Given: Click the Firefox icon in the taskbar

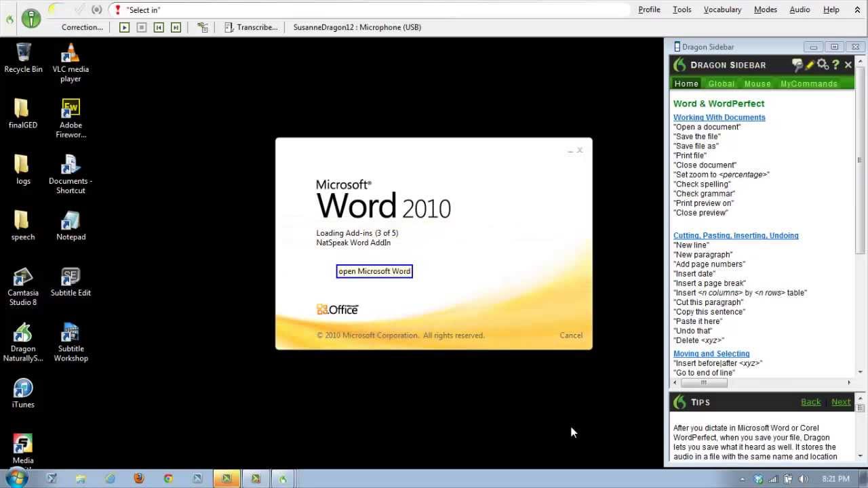Looking at the screenshot, I should pos(139,479).
